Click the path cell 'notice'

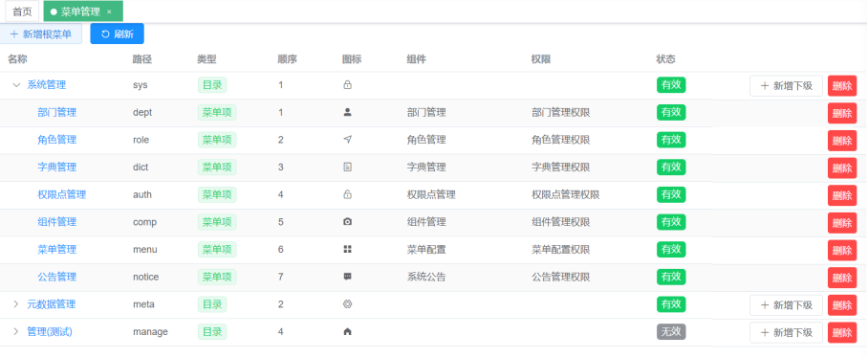pyautogui.click(x=145, y=277)
